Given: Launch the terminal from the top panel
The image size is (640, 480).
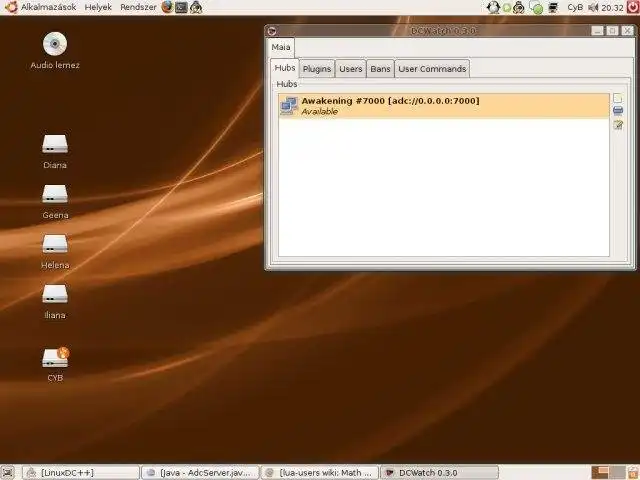Looking at the screenshot, I should click(181, 7).
